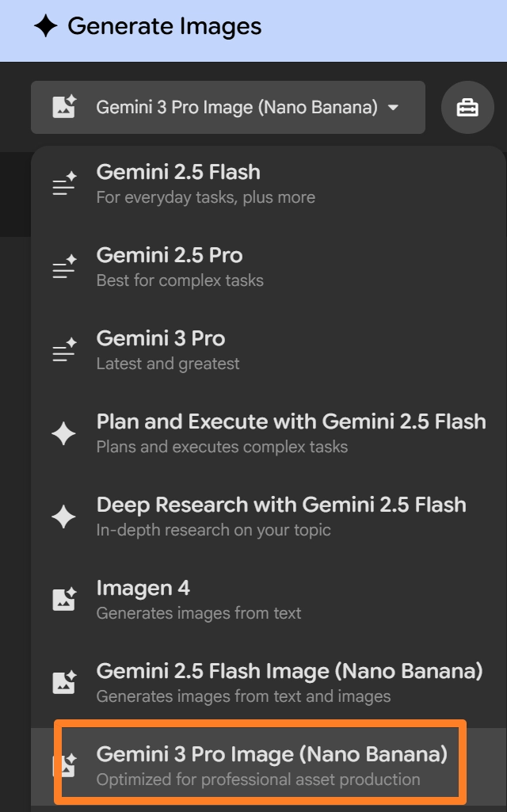Click the Imagen 4 image icon

click(x=64, y=600)
